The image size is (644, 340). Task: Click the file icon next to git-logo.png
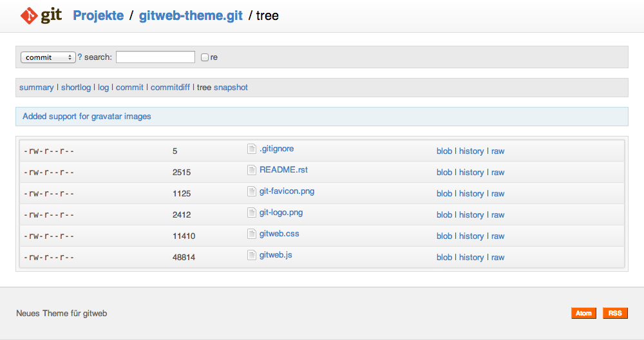point(252,212)
